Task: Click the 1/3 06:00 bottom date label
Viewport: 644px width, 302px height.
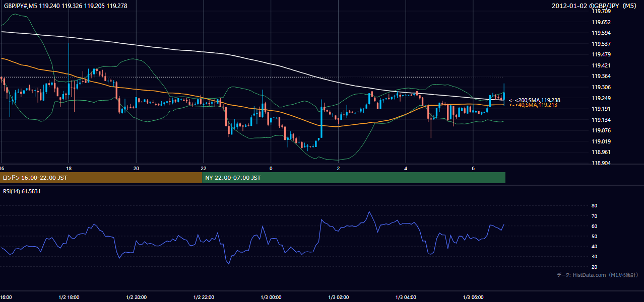Action: pyautogui.click(x=473, y=297)
